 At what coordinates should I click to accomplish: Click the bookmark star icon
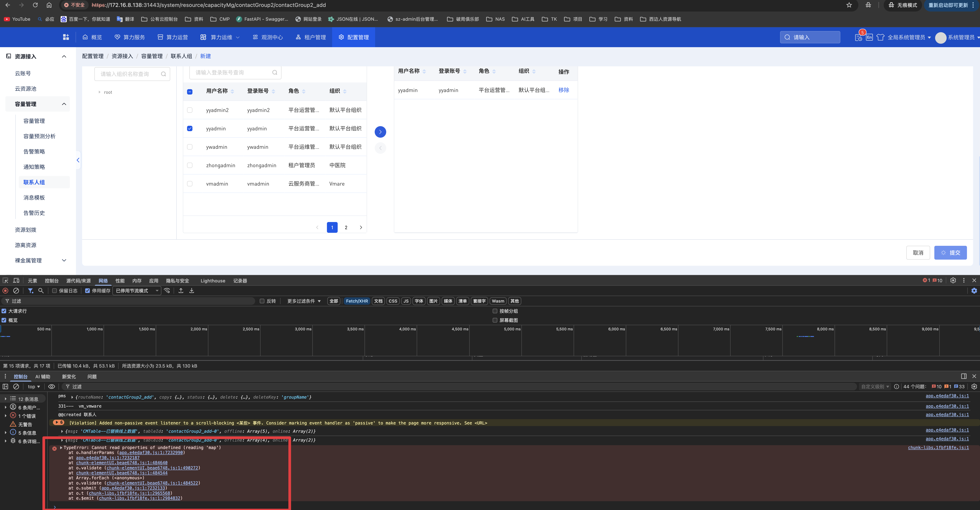pyautogui.click(x=849, y=5)
